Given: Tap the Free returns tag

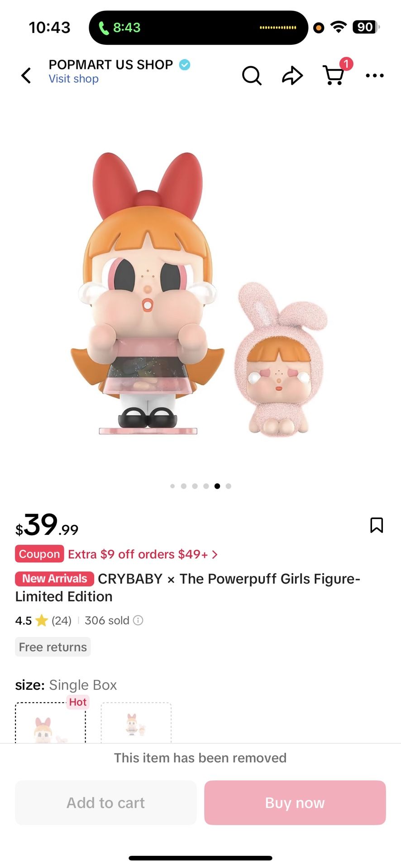Looking at the screenshot, I should coord(53,647).
